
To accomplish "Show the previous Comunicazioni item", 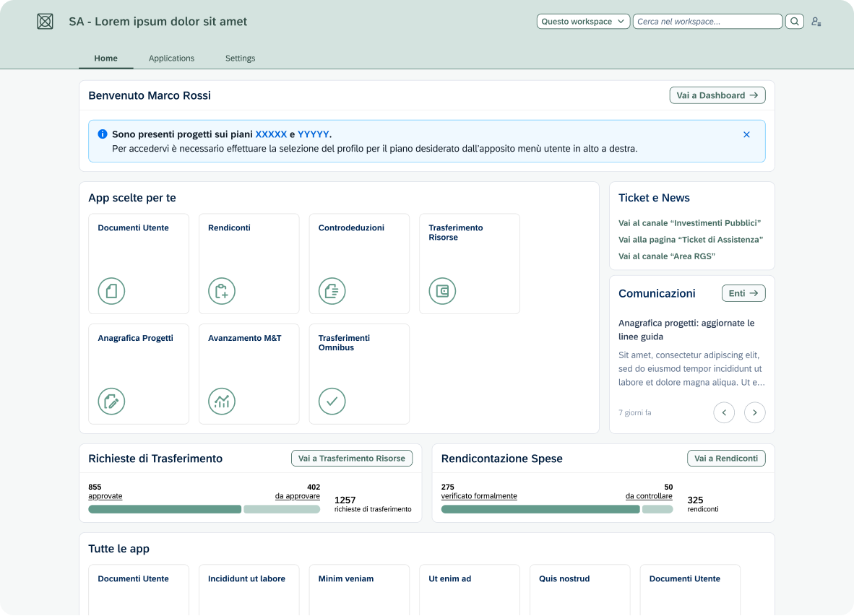I will point(724,412).
